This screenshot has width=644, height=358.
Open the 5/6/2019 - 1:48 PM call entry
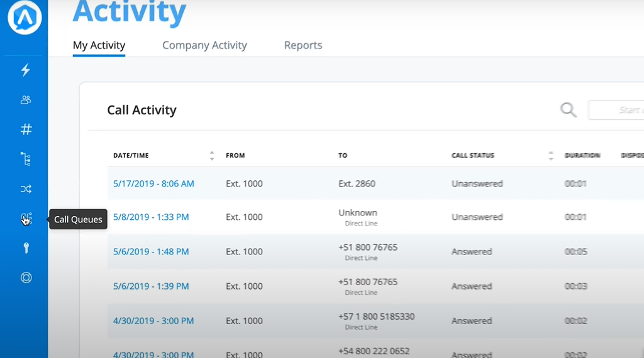151,252
